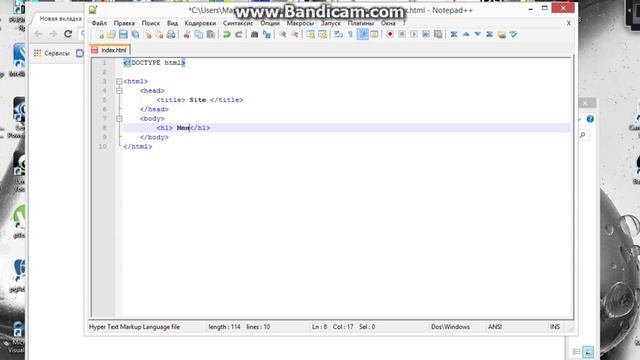The width and height of the screenshot is (640, 360).
Task: Create a new document with New icon
Action: (100, 35)
